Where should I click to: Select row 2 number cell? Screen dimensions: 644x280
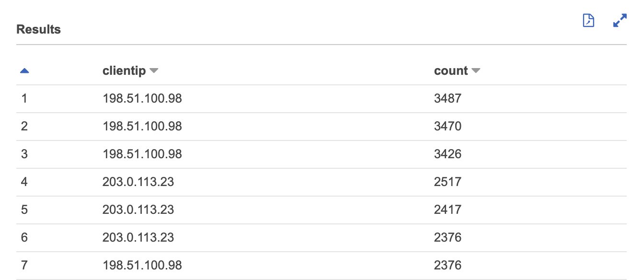pos(24,127)
